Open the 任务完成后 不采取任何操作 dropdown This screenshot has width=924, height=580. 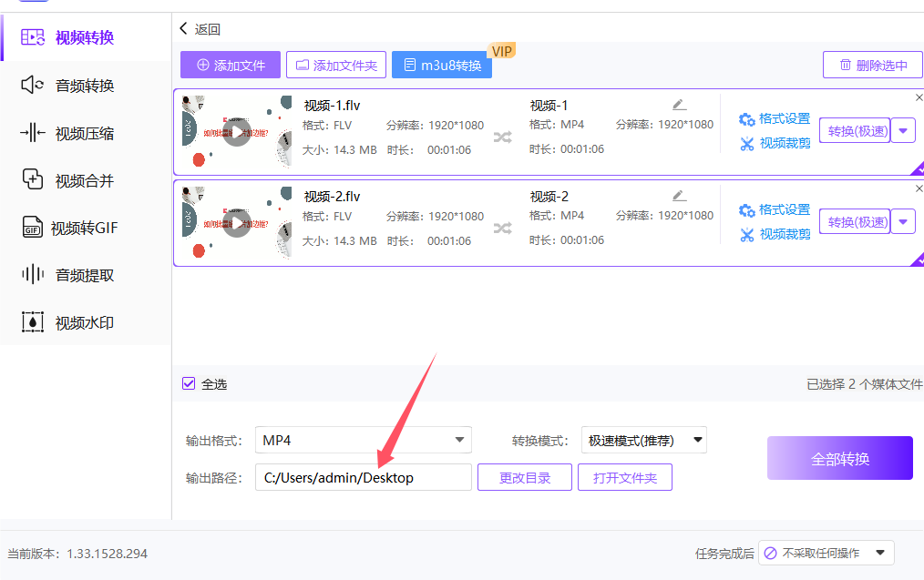826,553
